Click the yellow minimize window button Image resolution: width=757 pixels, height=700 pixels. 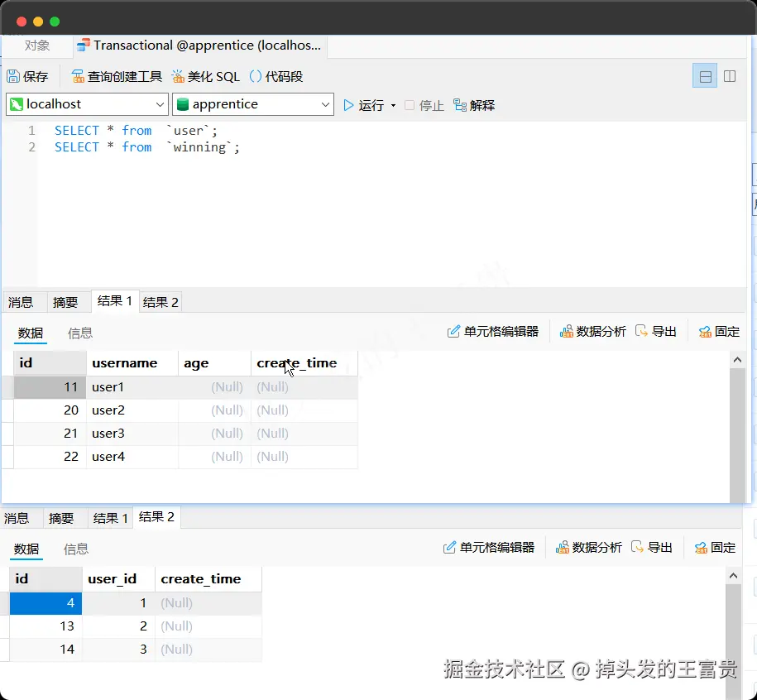(x=38, y=22)
